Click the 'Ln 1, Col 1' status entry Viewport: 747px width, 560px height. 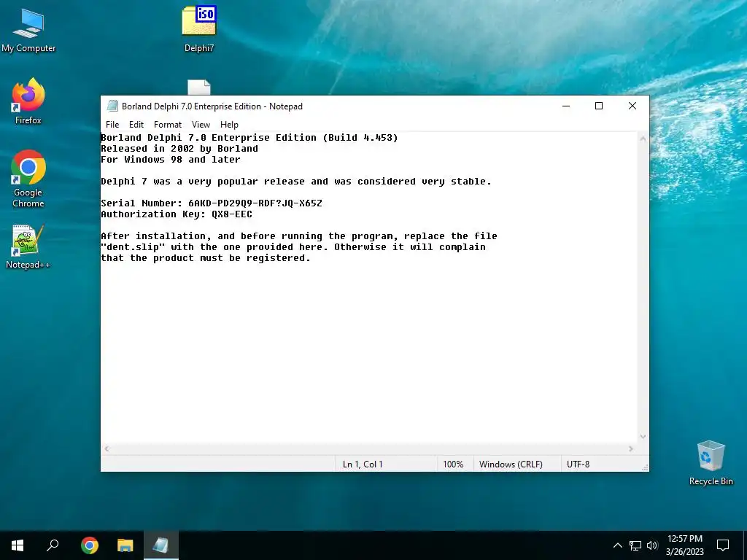point(363,464)
